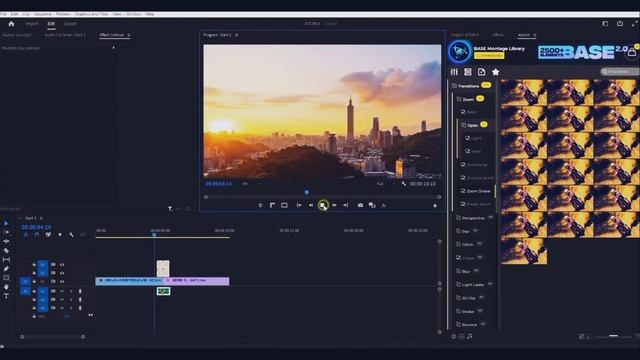Open the button editor plus icon
The height and width of the screenshot is (360, 640).
(x=435, y=206)
